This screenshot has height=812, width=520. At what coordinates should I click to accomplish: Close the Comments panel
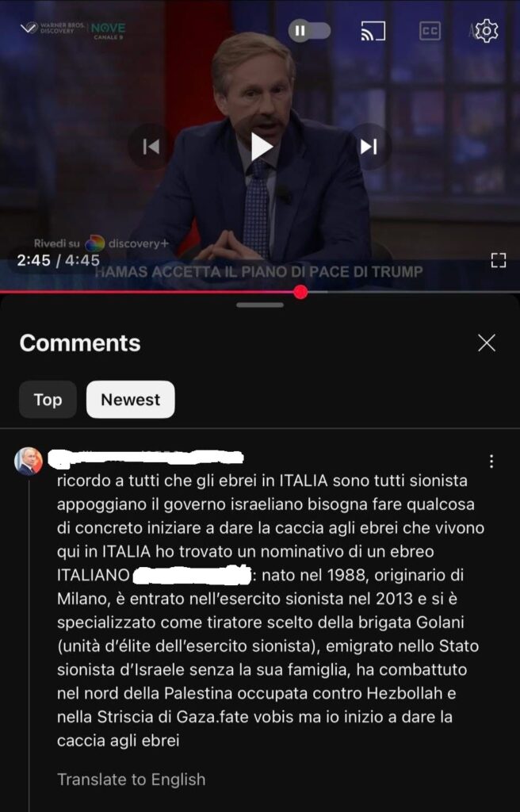tap(487, 343)
